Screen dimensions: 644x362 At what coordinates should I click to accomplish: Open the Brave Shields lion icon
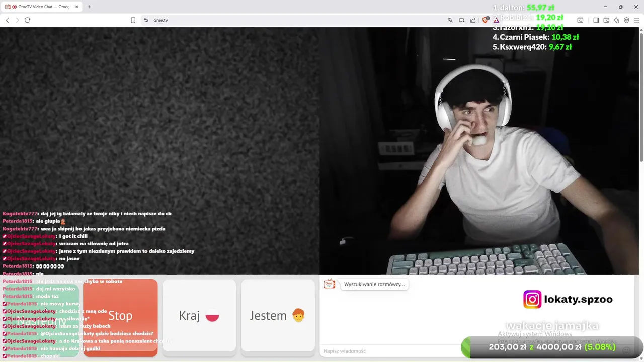point(485,20)
